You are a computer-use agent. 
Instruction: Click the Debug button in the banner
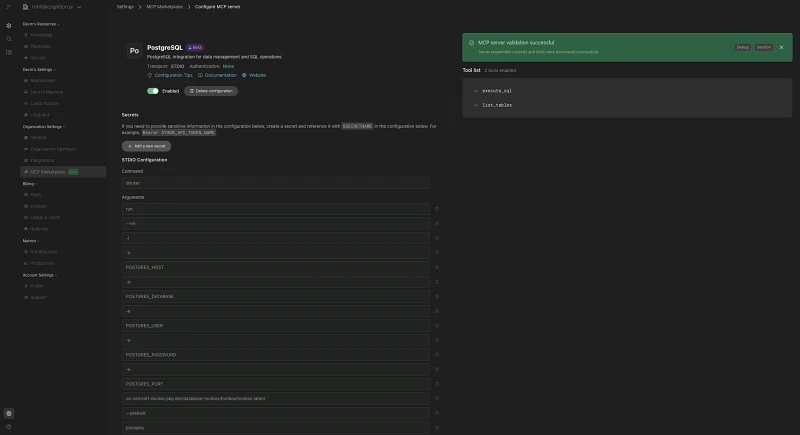pos(742,47)
